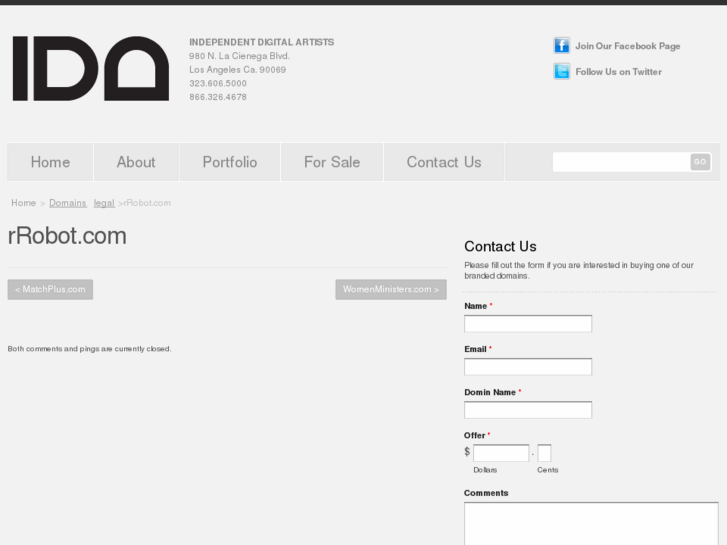Click the Offer Dollars field
Screen dimensions: 727x545
501,453
